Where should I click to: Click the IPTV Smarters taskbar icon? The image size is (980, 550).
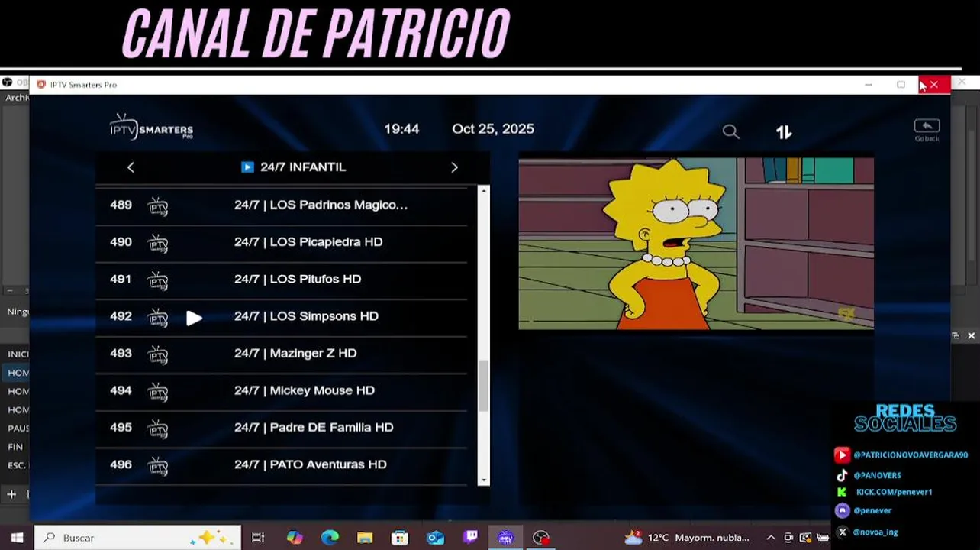point(505,538)
